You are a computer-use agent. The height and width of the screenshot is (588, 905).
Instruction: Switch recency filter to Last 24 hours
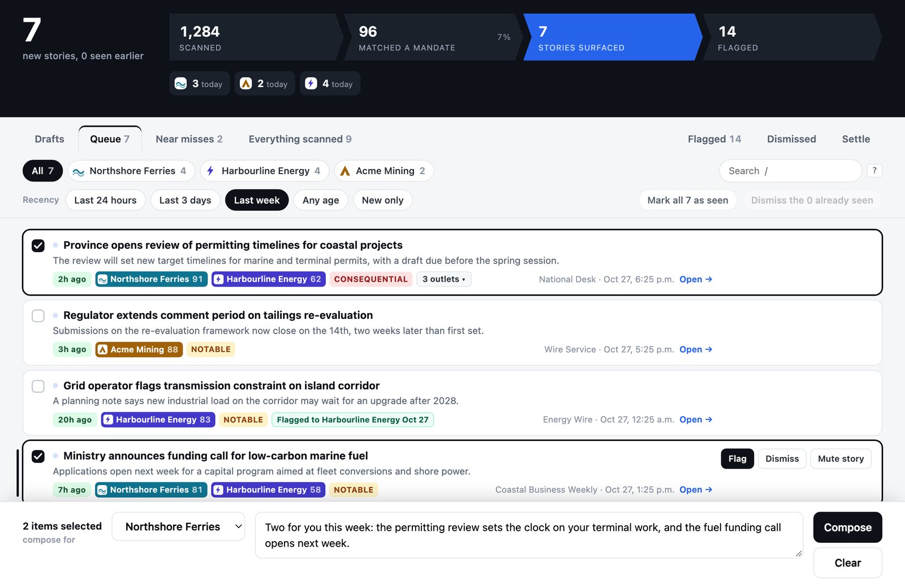(x=105, y=200)
